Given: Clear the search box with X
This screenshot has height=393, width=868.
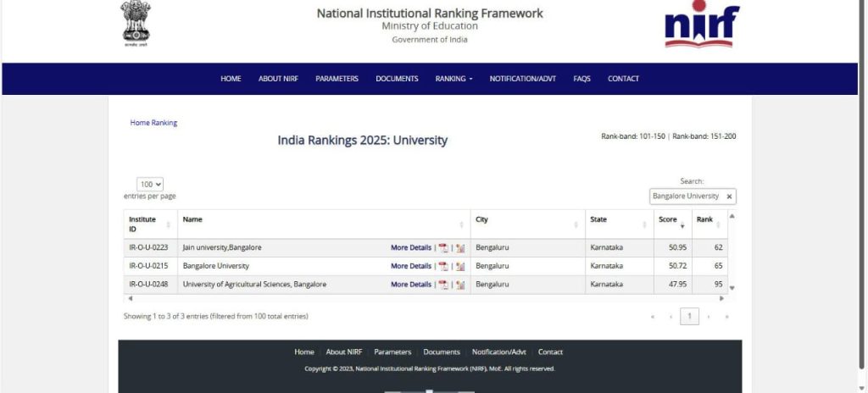Looking at the screenshot, I should (729, 196).
